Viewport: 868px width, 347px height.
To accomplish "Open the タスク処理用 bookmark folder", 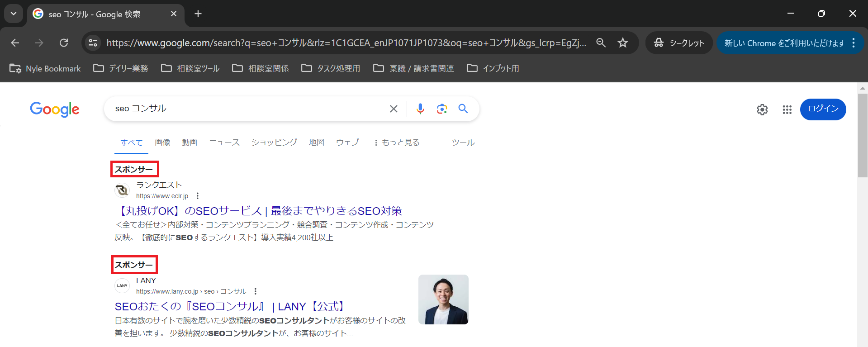I will (331, 68).
